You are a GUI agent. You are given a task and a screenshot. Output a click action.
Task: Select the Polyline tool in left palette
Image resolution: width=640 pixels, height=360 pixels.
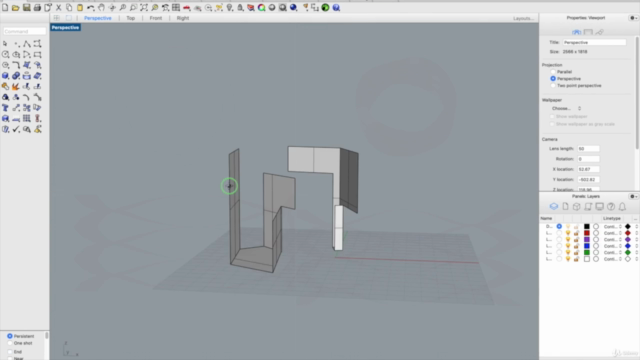27,44
